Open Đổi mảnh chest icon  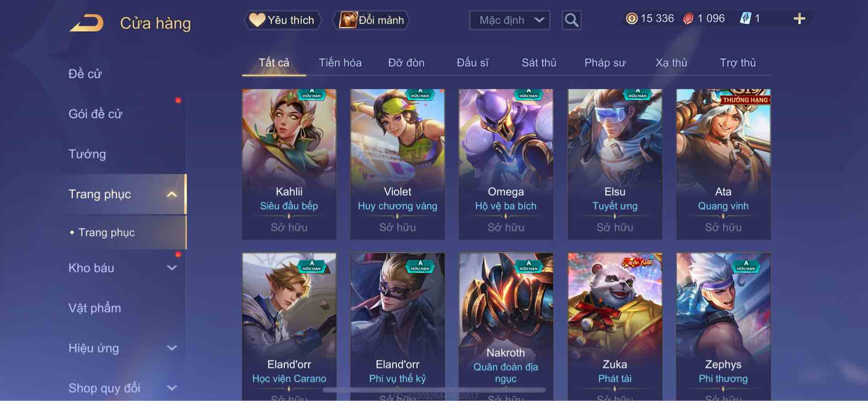[348, 20]
